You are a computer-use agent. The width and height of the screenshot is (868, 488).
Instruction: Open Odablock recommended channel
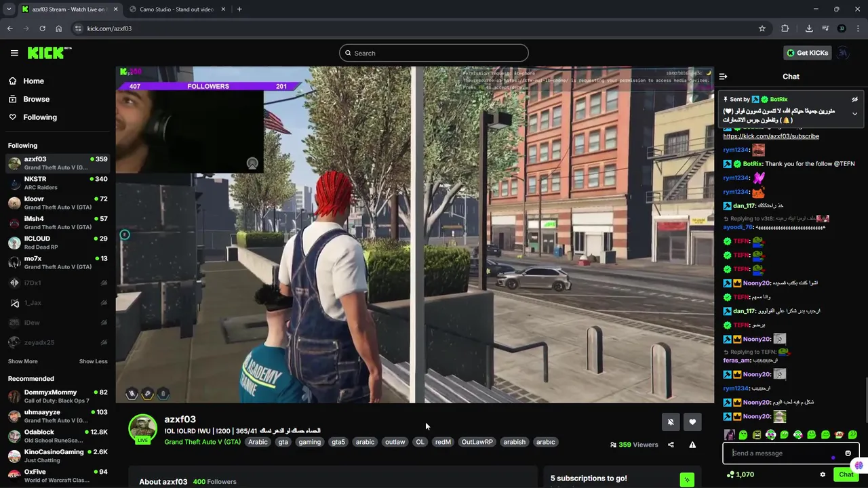click(58, 436)
